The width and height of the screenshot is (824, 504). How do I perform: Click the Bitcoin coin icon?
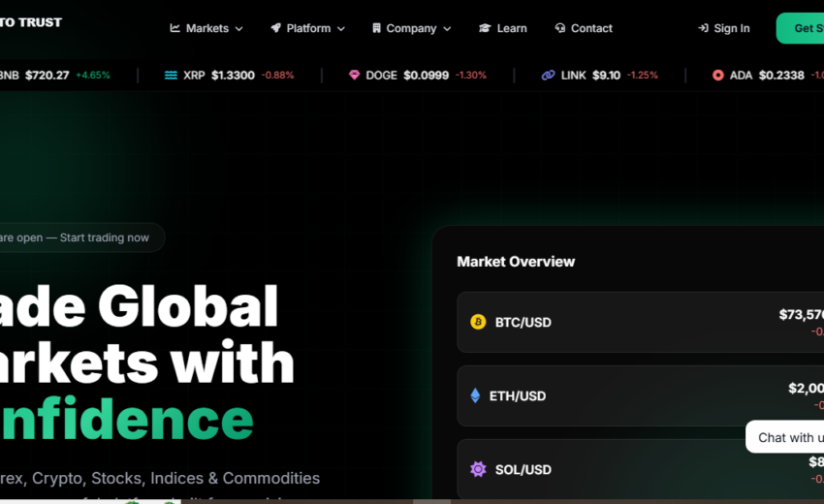tap(478, 322)
